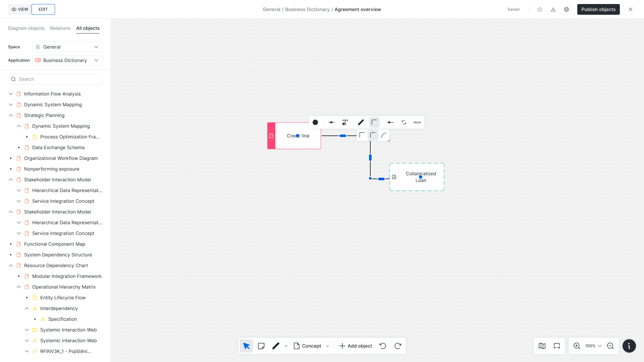Click the Add object button
This screenshot has height=362, width=644.
(356, 346)
